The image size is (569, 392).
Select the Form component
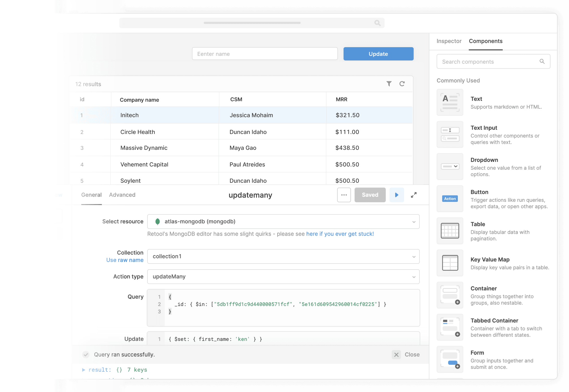(x=450, y=359)
